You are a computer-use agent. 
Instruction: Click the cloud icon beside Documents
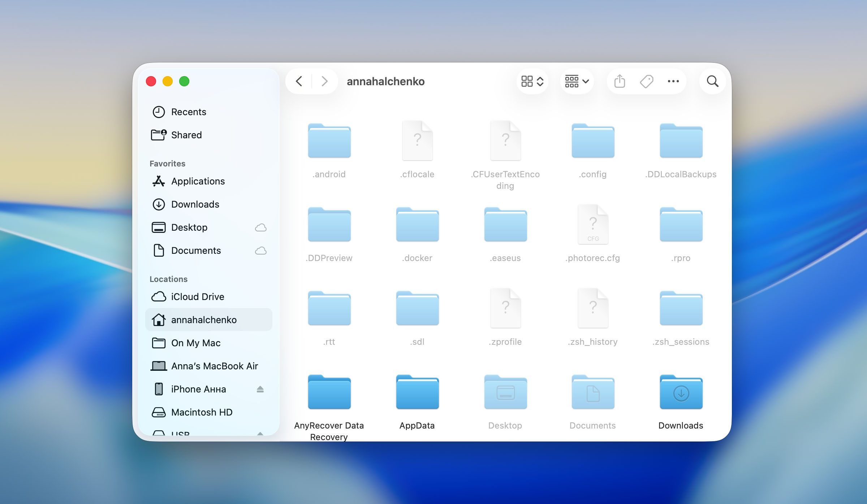pyautogui.click(x=261, y=250)
